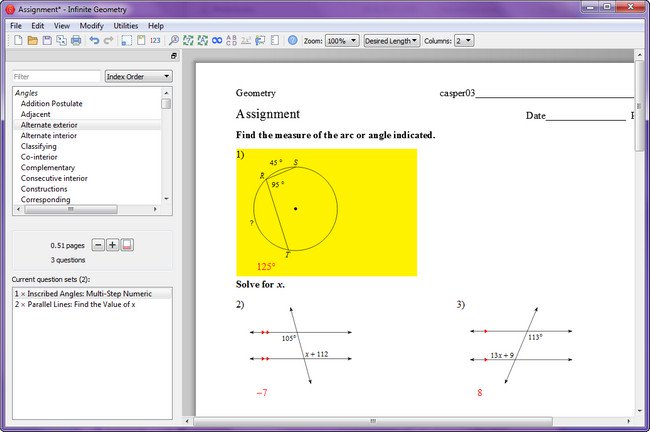Click the blue infinity icon
Viewport: 650px width, 432px height.
point(217,41)
